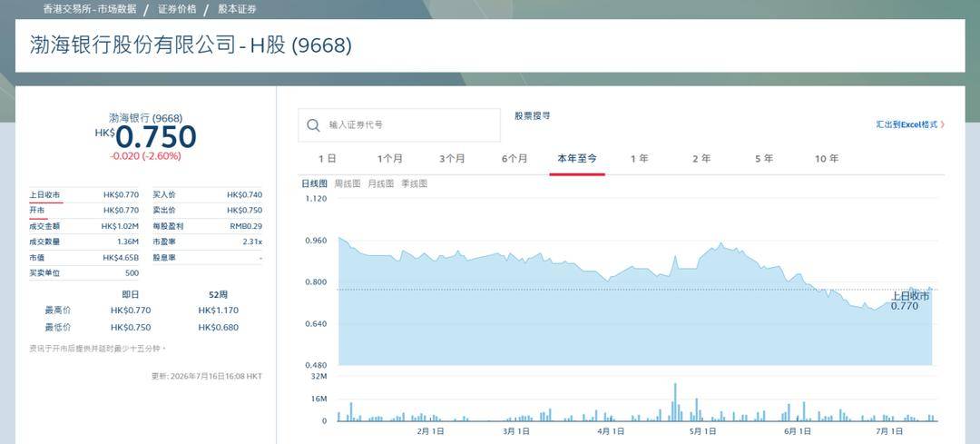
Task: Click the 买卖单位 500 value
Action: click(132, 272)
